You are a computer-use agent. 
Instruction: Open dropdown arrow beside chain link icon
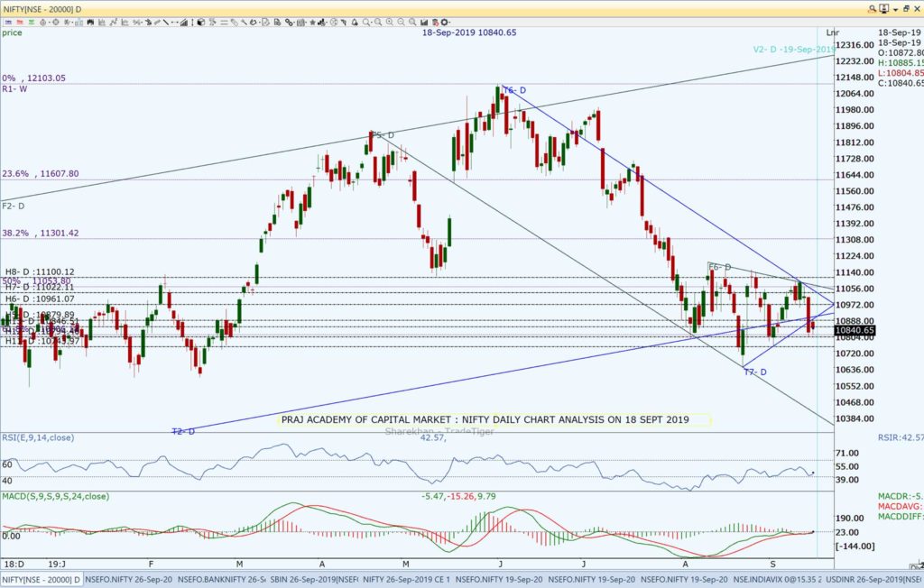point(294,23)
